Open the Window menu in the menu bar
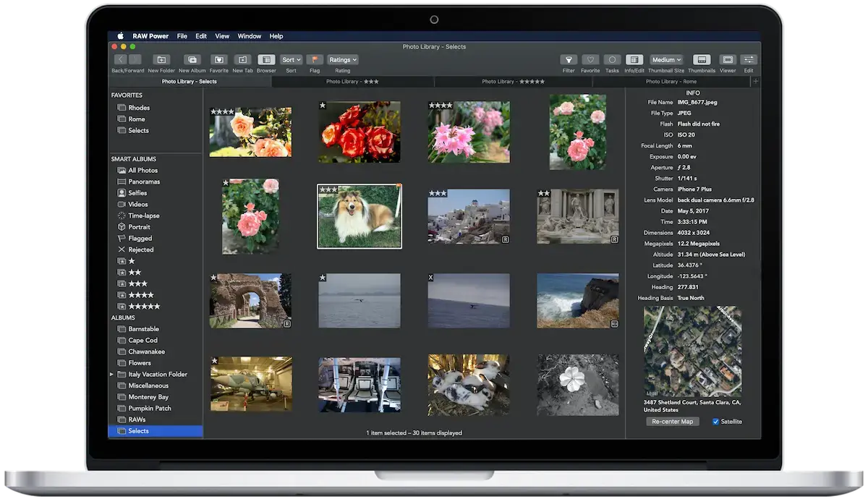Image resolution: width=868 pixels, height=499 pixels. (249, 35)
